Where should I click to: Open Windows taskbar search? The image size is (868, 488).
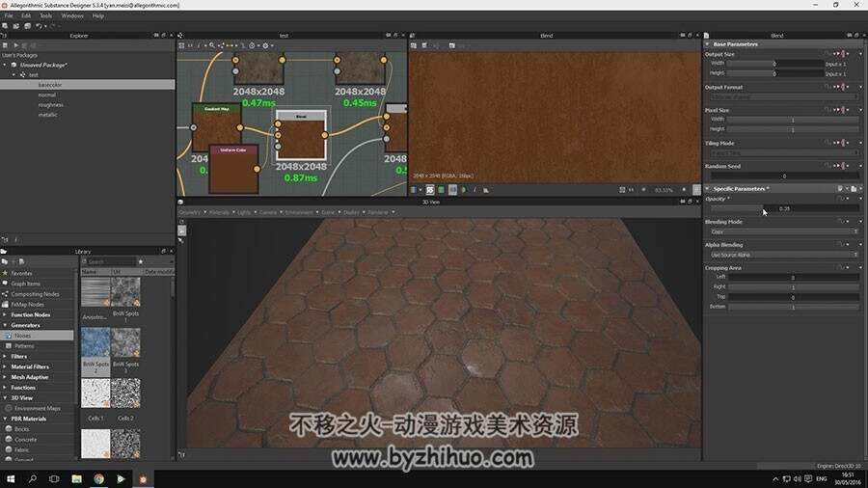tap(32, 479)
